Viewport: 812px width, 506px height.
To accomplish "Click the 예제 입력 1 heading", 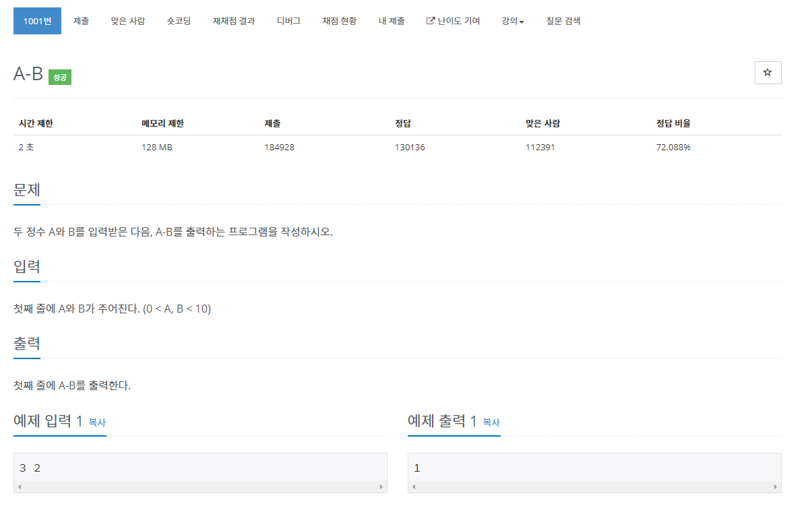I will pyautogui.click(x=48, y=421).
